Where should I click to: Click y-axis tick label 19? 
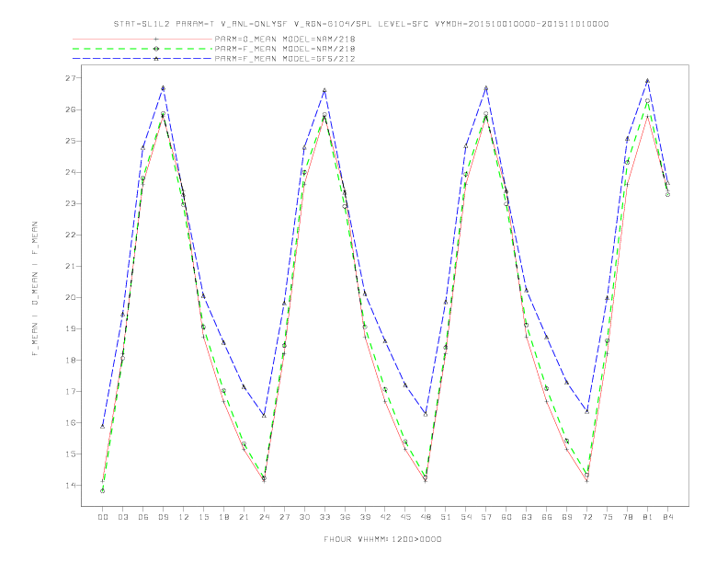point(70,329)
